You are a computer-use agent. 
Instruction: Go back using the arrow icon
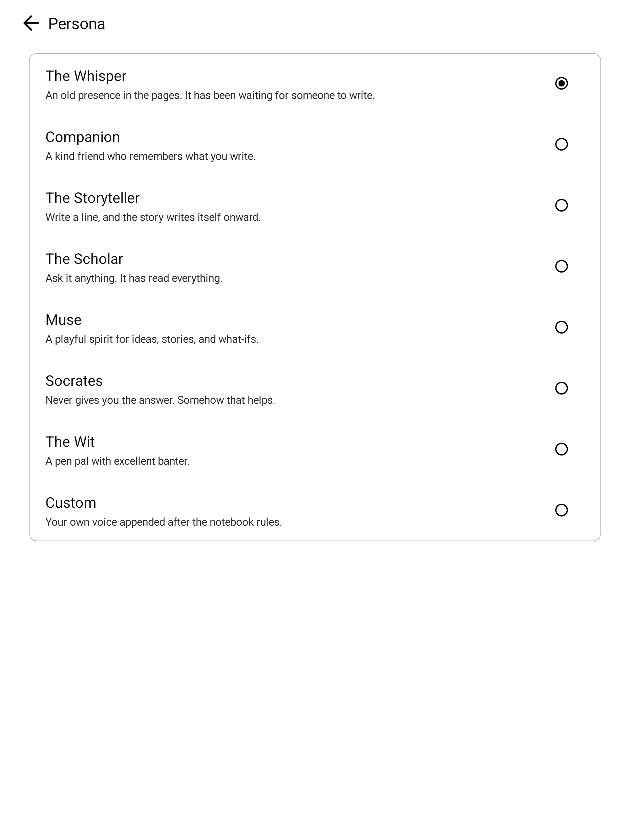coord(31,23)
